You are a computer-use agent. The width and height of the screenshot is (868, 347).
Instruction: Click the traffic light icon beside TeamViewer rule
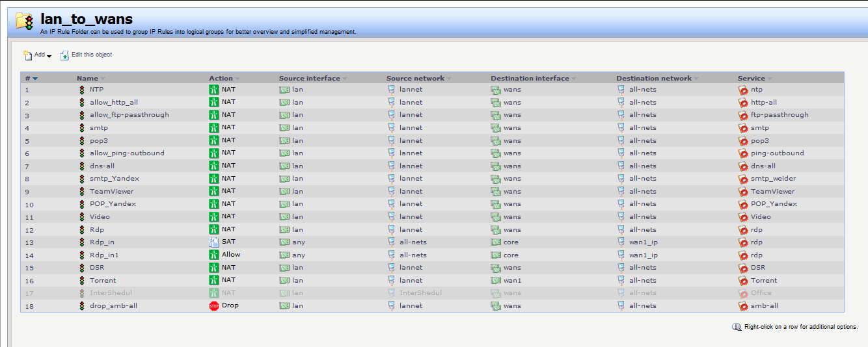[x=82, y=192]
